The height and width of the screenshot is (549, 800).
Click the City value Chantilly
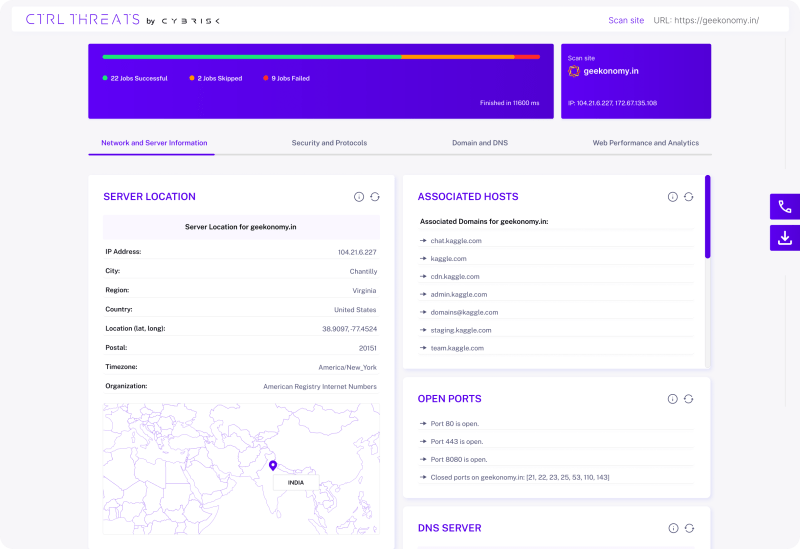point(363,271)
